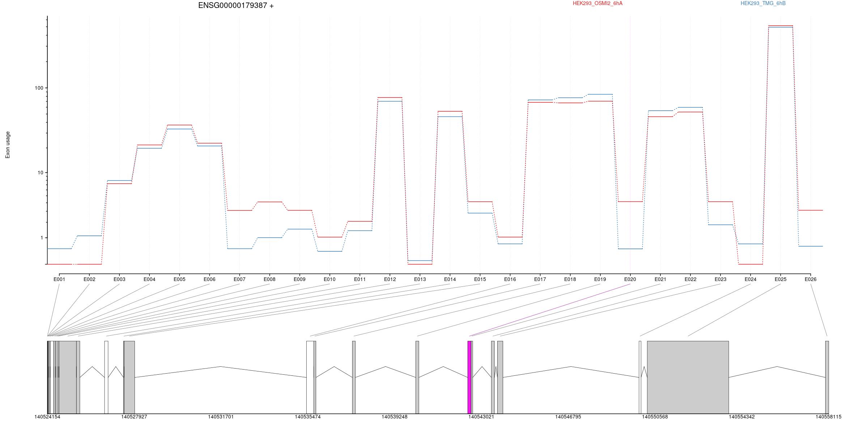Click the red E012 usage segment
868x434 pixels.
coord(390,97)
